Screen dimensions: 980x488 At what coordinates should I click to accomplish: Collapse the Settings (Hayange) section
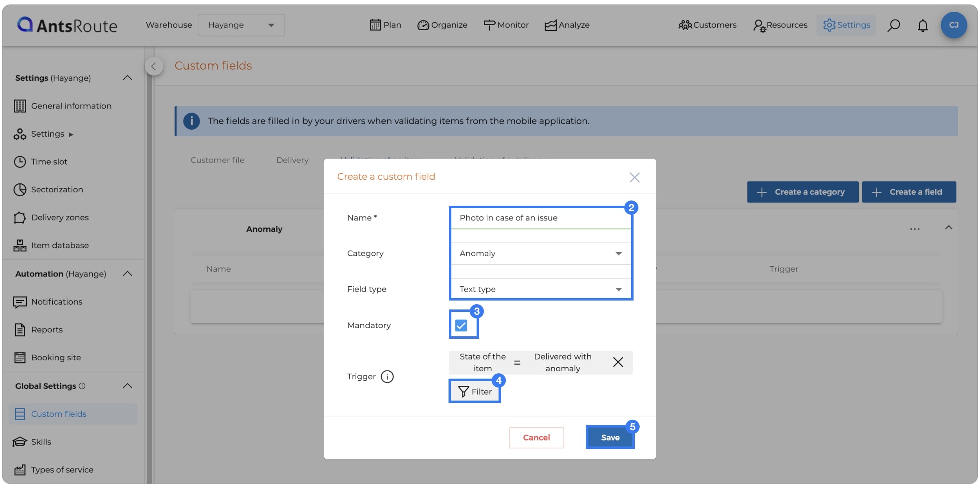(x=127, y=78)
